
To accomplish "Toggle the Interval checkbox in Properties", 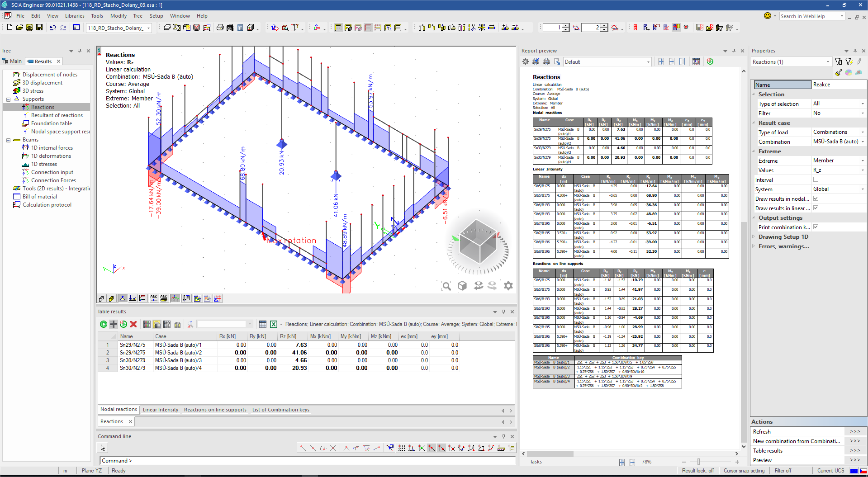I will click(816, 179).
